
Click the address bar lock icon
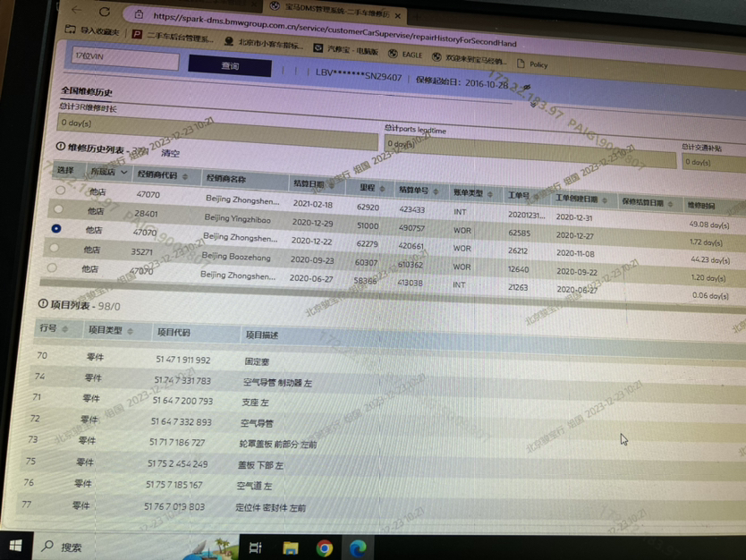point(139,14)
